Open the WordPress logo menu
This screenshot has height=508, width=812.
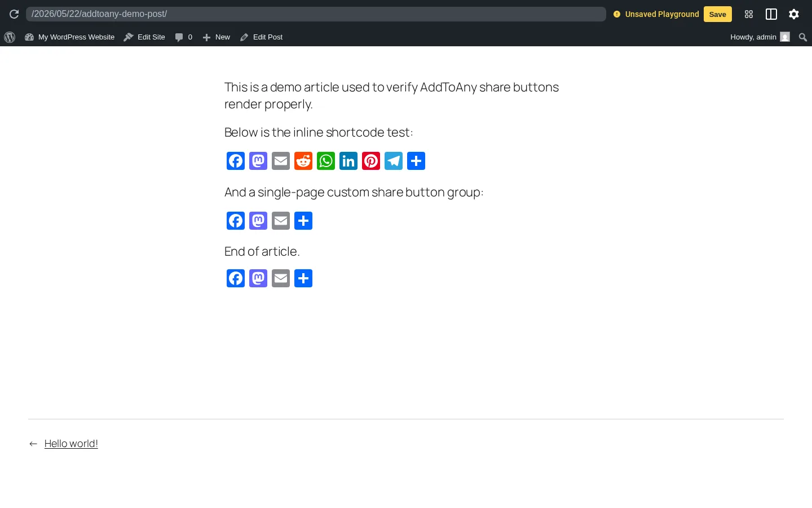pos(10,37)
